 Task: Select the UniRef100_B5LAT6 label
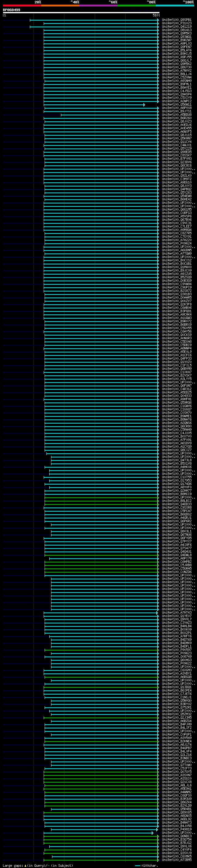coord(176,50)
